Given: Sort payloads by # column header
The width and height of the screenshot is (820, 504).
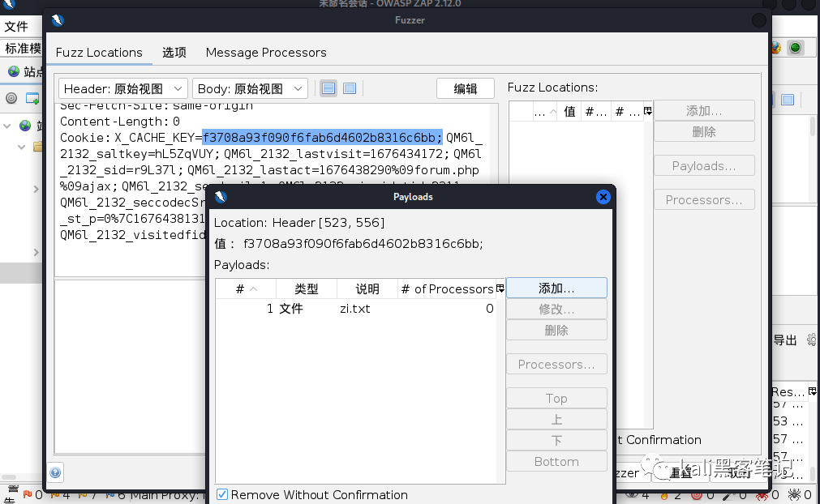Looking at the screenshot, I should 246,288.
